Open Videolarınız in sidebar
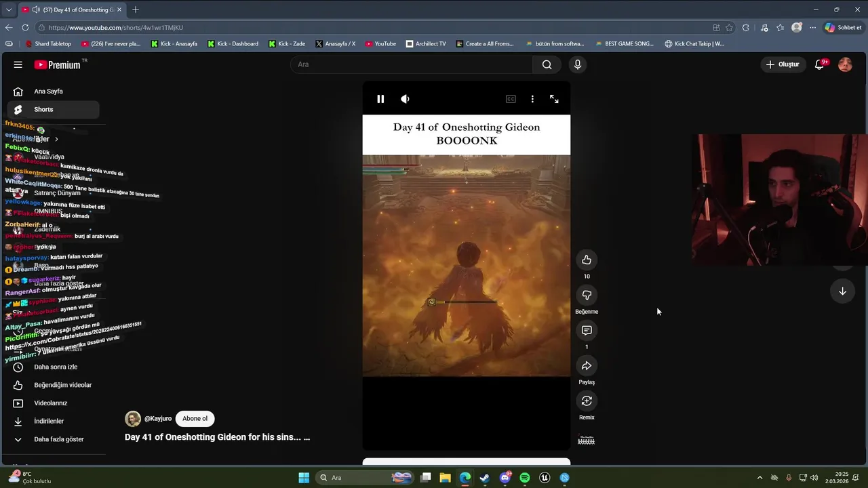This screenshot has width=868, height=488. (53, 403)
